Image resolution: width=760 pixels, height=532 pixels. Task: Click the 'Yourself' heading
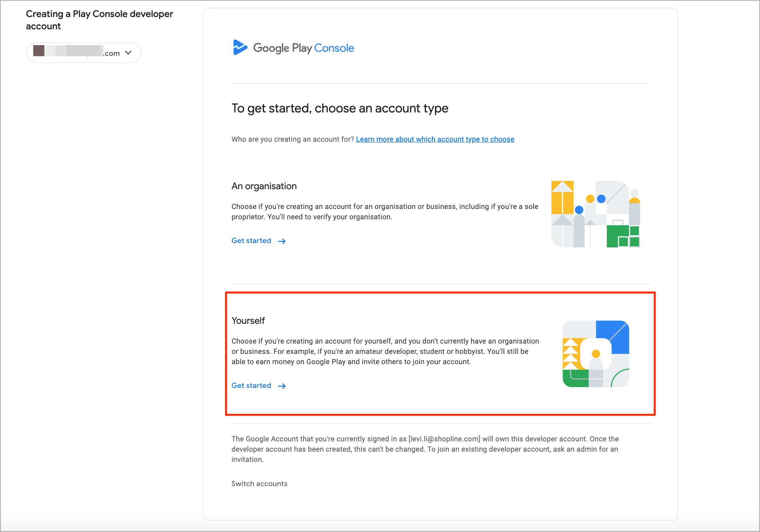coord(248,321)
